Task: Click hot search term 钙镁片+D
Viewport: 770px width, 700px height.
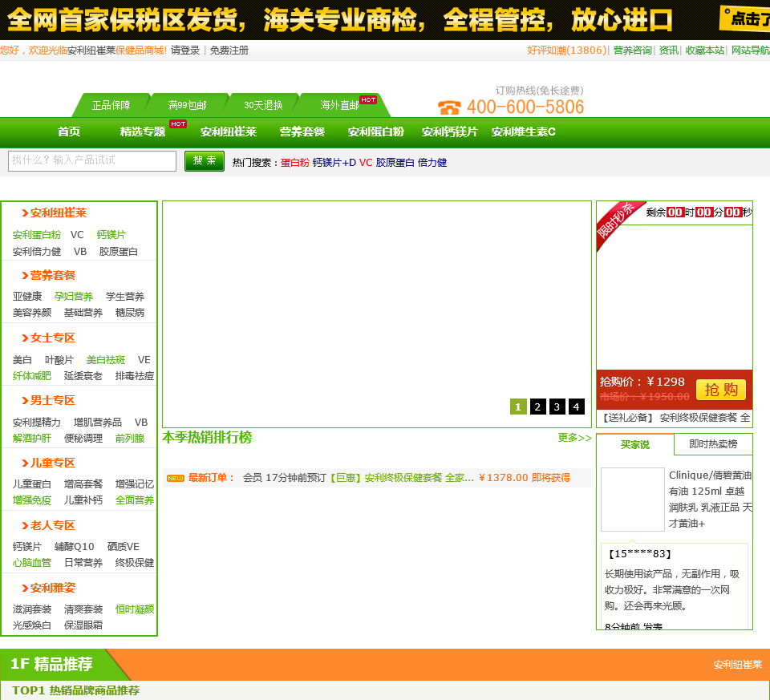Action: click(334, 163)
